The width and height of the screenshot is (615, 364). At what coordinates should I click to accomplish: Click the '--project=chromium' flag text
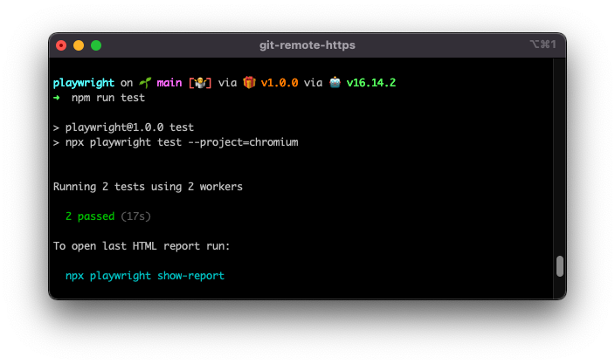(x=243, y=142)
